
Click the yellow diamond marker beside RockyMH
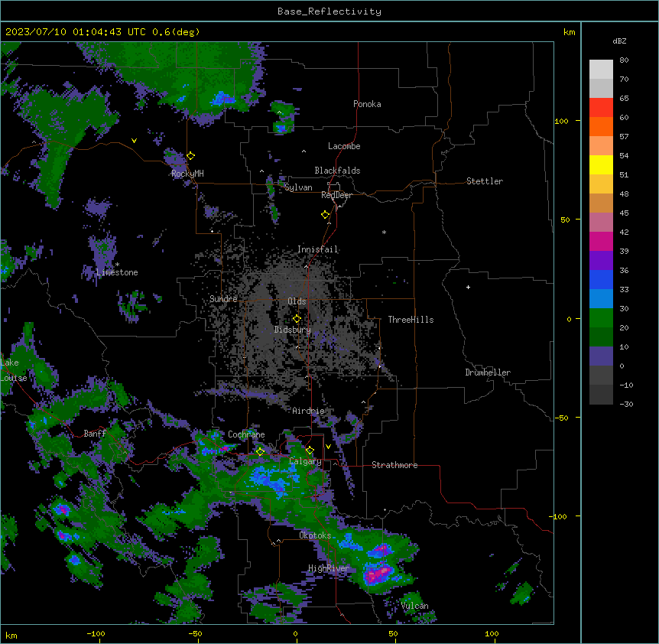[191, 156]
